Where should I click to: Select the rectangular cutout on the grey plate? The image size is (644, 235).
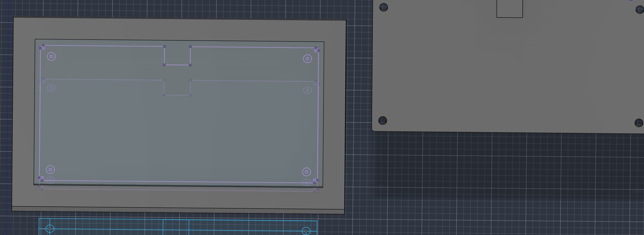510,9
